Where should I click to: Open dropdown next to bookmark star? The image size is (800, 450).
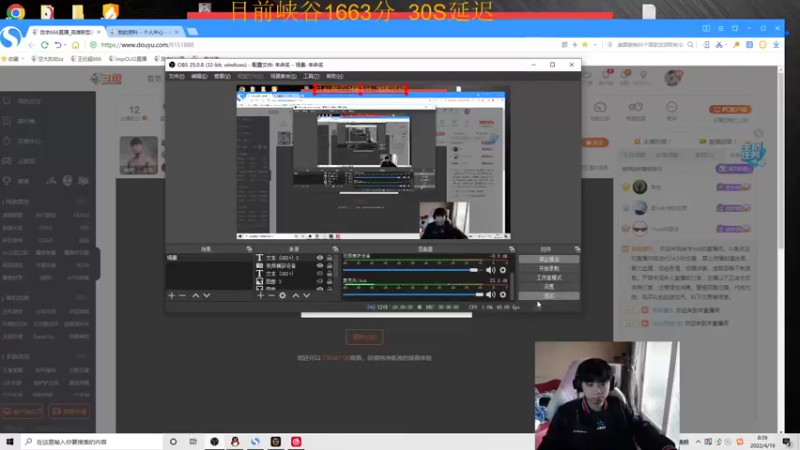pos(595,45)
